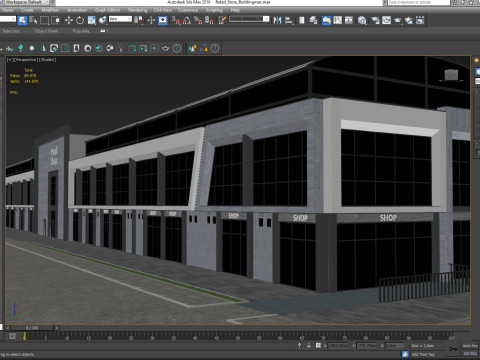Screen dimensions: 480x360
Task: Activate Select and Scale tool
Action: tap(92, 20)
